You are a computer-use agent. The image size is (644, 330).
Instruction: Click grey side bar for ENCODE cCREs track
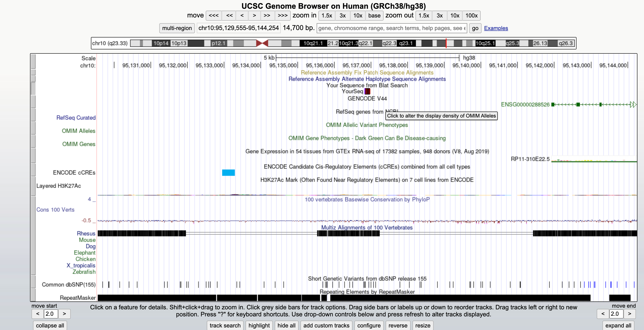click(33, 170)
